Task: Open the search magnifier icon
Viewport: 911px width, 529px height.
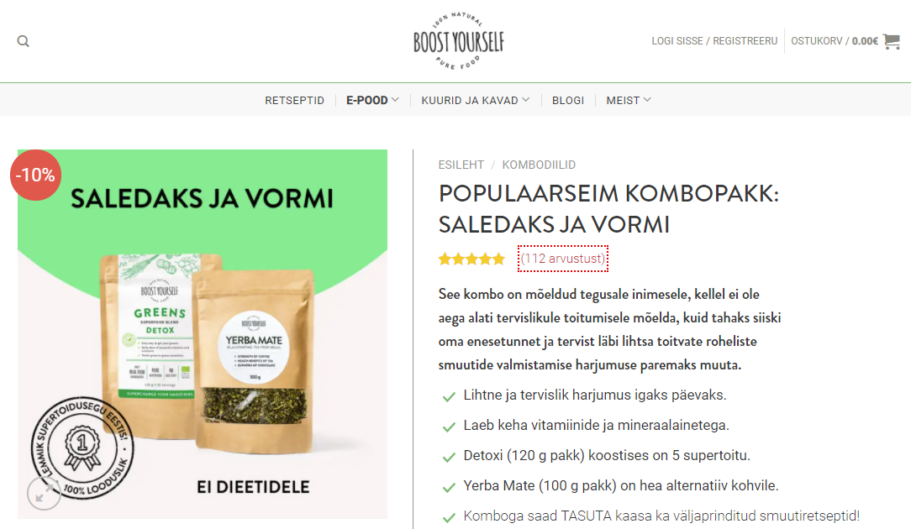Action: tap(23, 41)
